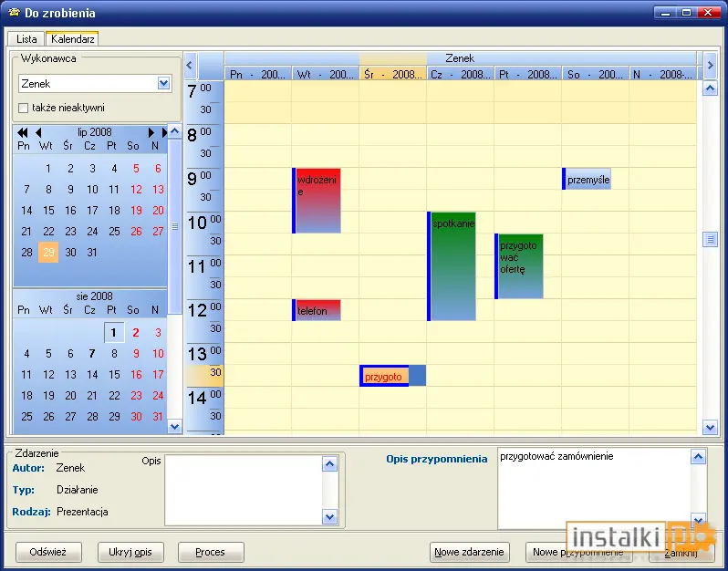Select the highlighted przygoto event on Wednesday

(384, 376)
